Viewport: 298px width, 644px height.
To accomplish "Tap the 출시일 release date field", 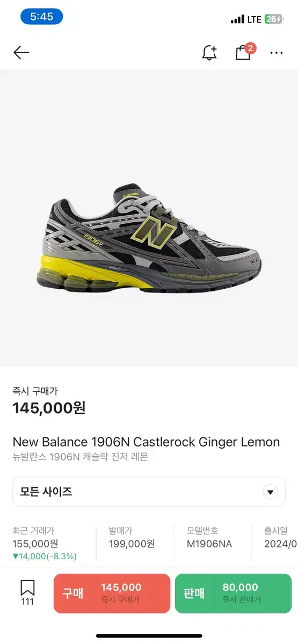I will click(x=280, y=537).
